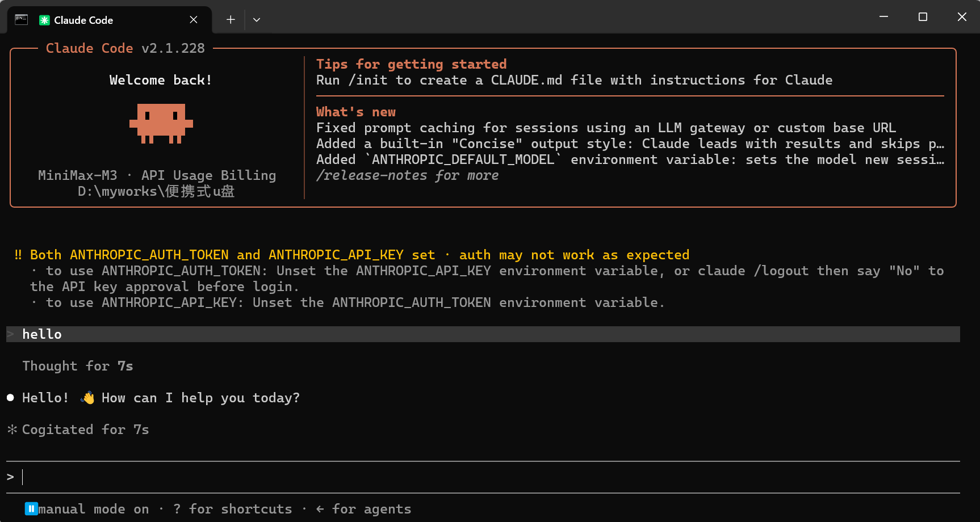Close the Claude Code tab
Viewport: 980px width, 522px height.
[194, 20]
